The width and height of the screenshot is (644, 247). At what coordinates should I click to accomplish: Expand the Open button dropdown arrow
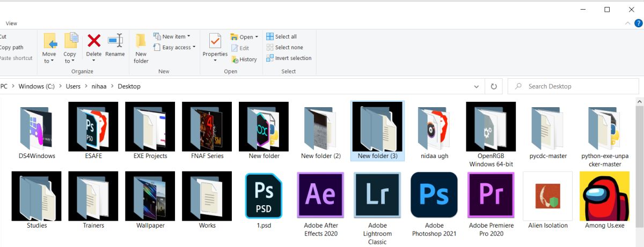click(257, 37)
